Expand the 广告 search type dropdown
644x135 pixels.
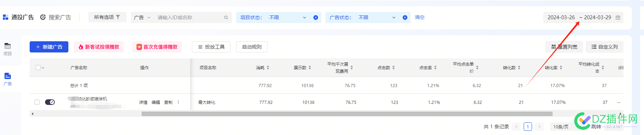(142, 17)
